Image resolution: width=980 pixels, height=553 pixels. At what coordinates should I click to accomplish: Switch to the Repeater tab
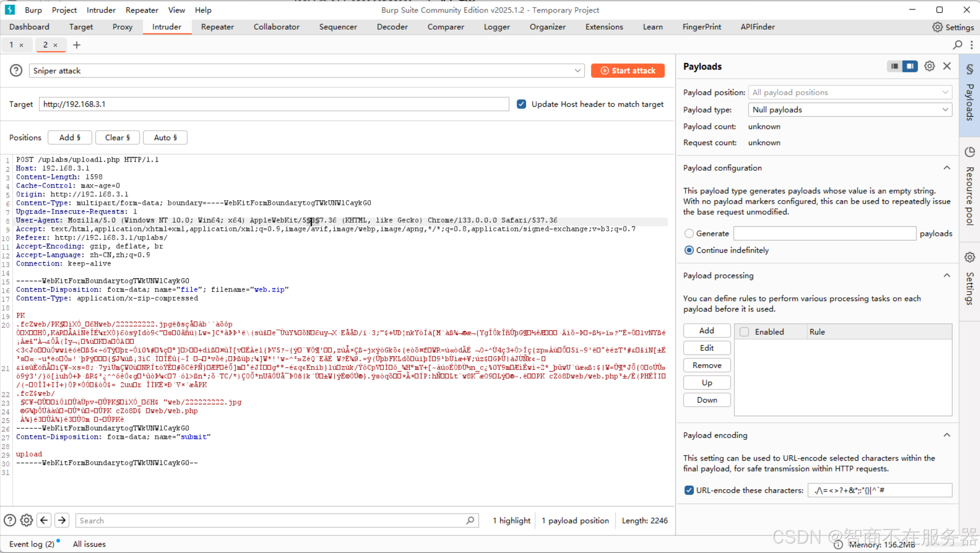pyautogui.click(x=217, y=27)
